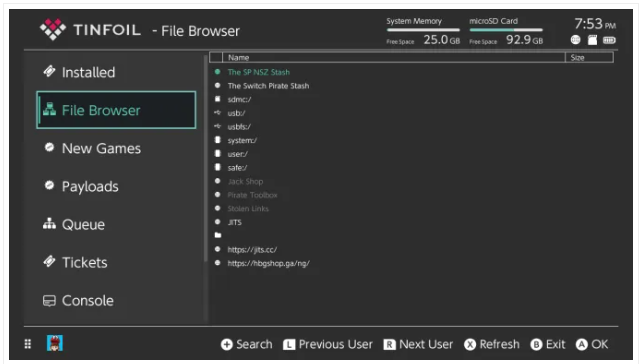Click the sidebar scrollbar
This screenshot has height=364, width=639.
pyautogui.click(x=205, y=159)
